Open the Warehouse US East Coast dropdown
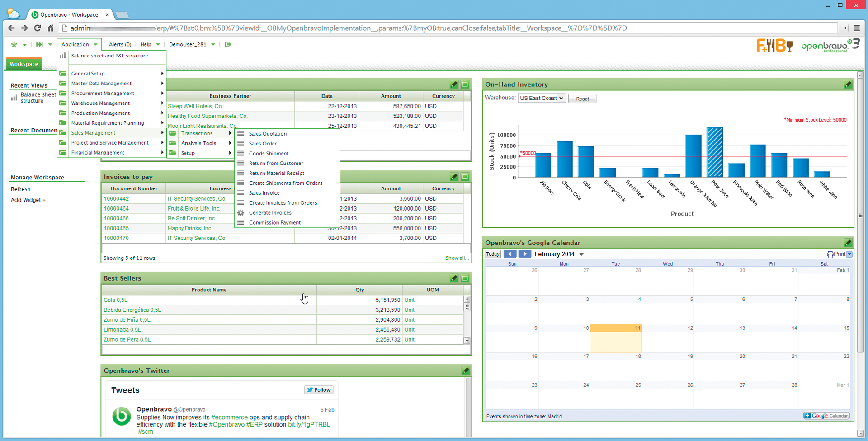 (x=561, y=98)
